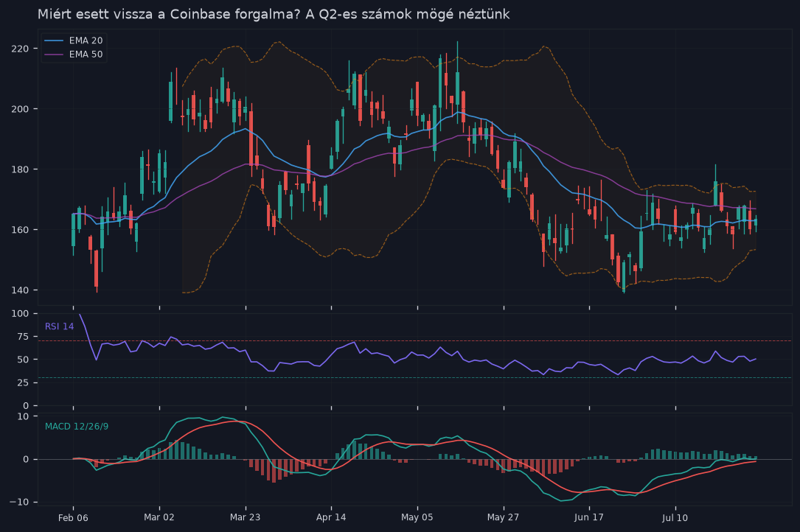Select the Apr 14 date axis label
Viewport: 800px width, 532px height.
tap(331, 517)
